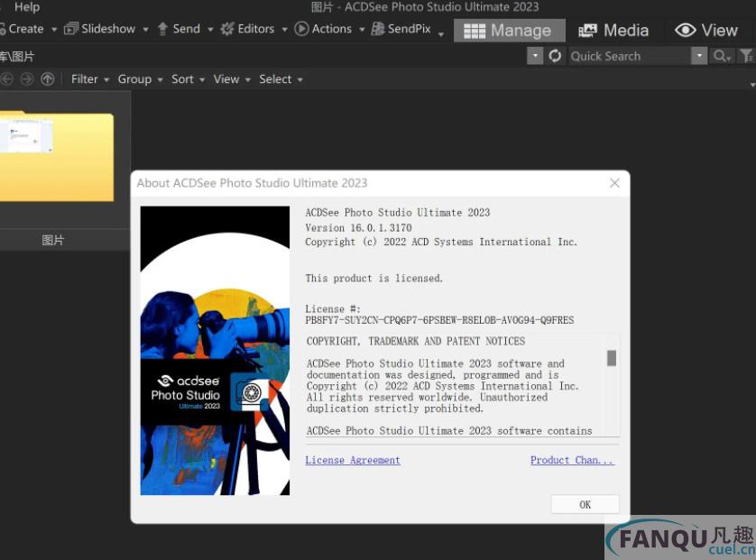
Task: Open the Actions menu
Action: click(x=331, y=29)
